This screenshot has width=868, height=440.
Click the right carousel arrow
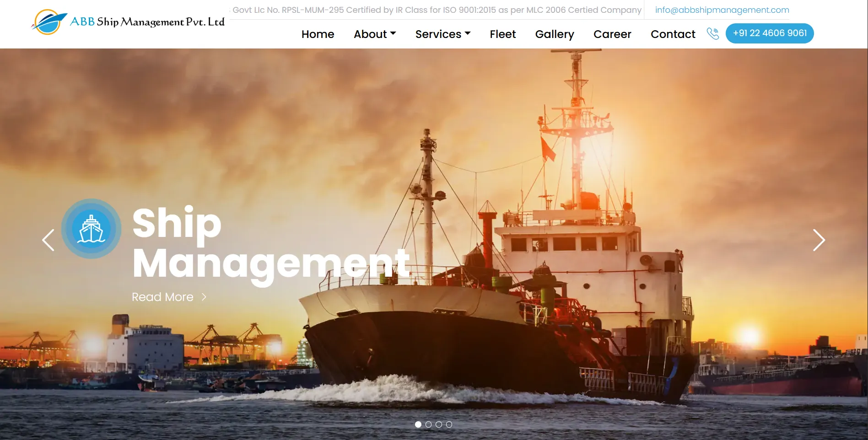click(x=819, y=240)
